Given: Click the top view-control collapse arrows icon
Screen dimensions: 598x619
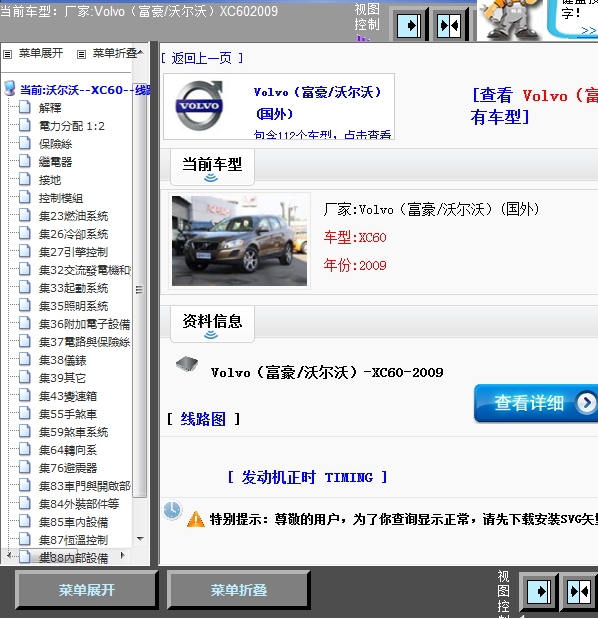Looking at the screenshot, I should click(449, 26).
